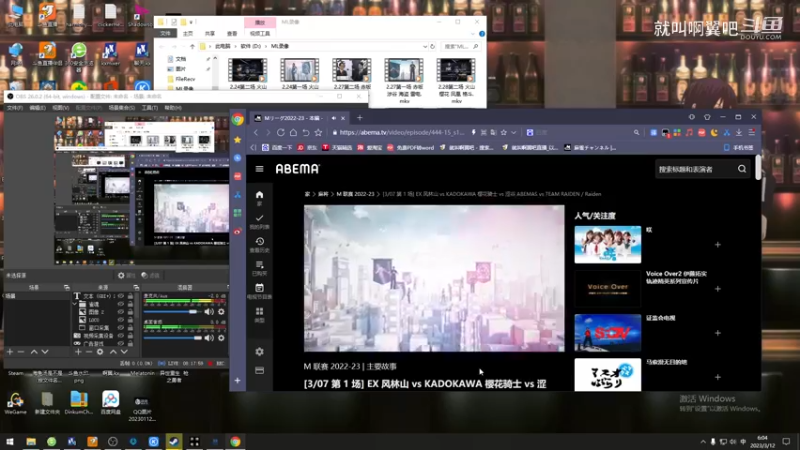
Task: Open WeGame desktop shortcut
Action: click(15, 403)
